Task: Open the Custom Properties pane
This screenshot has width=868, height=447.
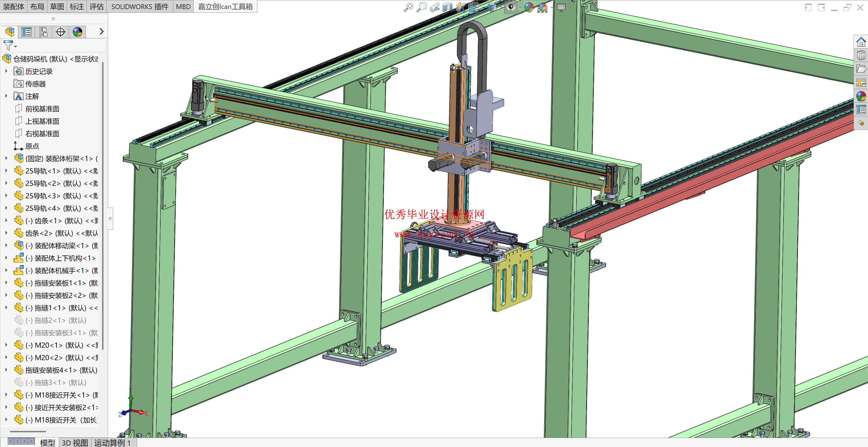Action: click(861, 110)
